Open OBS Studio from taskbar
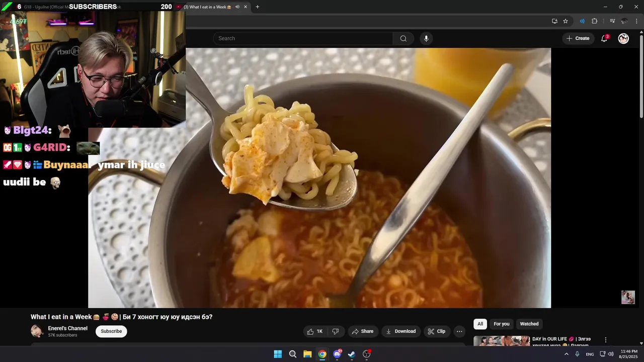Viewport: 644px width, 362px height. [367, 354]
